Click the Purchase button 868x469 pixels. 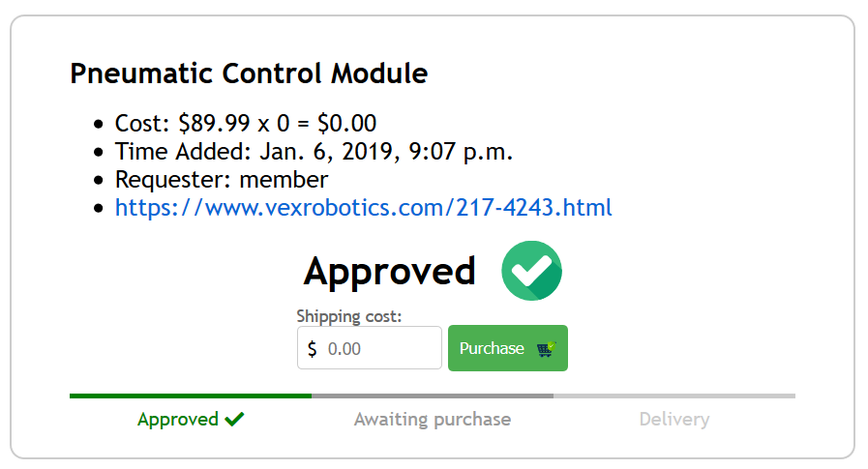[x=508, y=348]
